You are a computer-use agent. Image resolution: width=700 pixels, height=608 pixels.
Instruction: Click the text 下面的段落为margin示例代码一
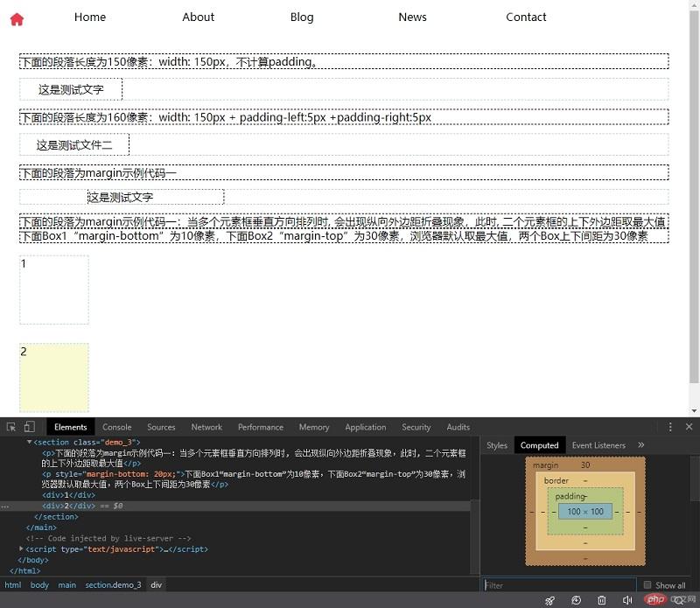pyautogui.click(x=99, y=172)
